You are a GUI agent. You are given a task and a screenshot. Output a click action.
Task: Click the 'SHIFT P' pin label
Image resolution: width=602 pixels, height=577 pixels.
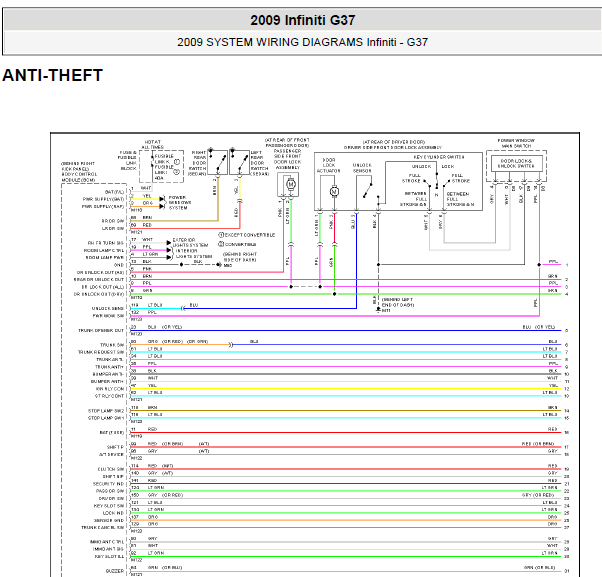[115, 447]
